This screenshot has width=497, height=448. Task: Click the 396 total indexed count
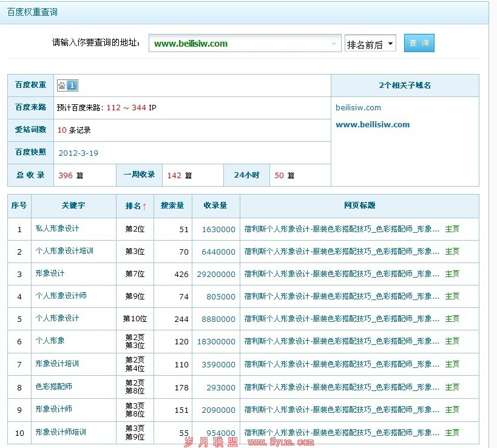click(66, 175)
